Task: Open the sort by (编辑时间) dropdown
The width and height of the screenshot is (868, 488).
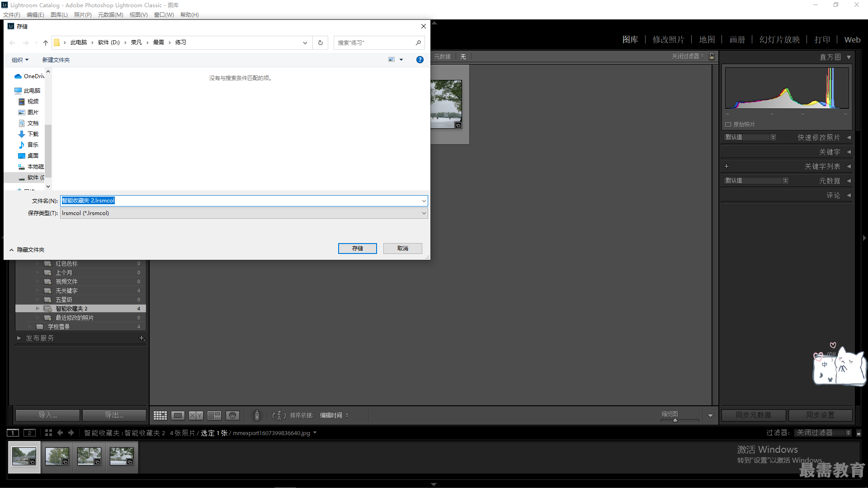Action: tap(334, 415)
